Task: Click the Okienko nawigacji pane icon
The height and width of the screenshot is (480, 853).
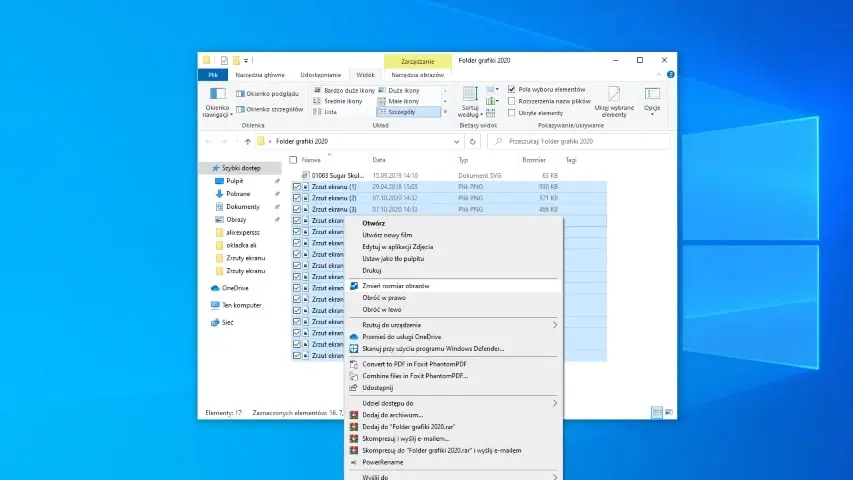Action: pos(217,94)
